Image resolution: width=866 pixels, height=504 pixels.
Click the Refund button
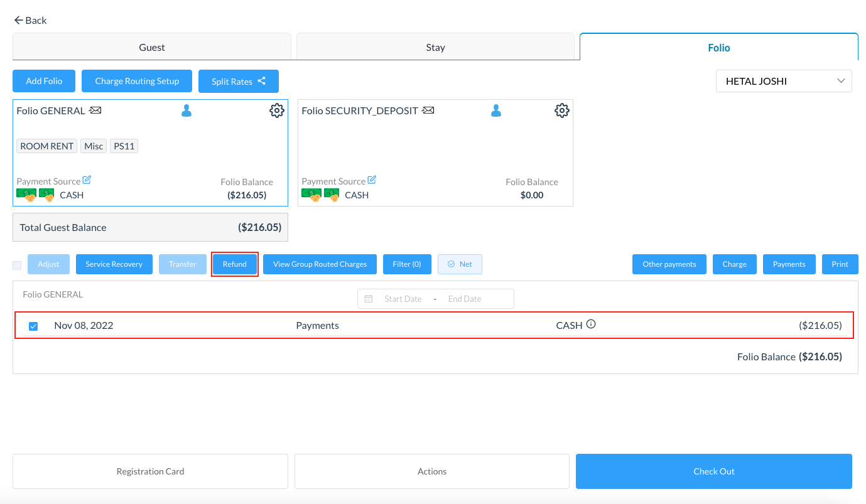(x=235, y=264)
